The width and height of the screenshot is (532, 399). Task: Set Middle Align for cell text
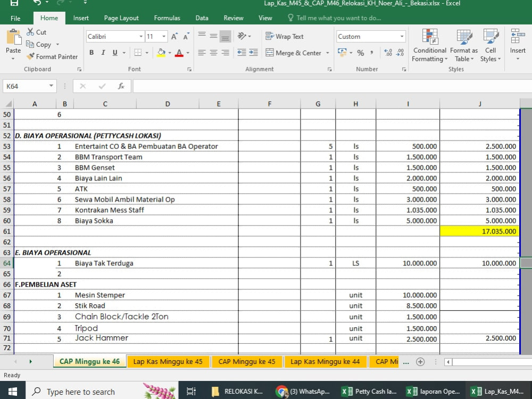213,36
